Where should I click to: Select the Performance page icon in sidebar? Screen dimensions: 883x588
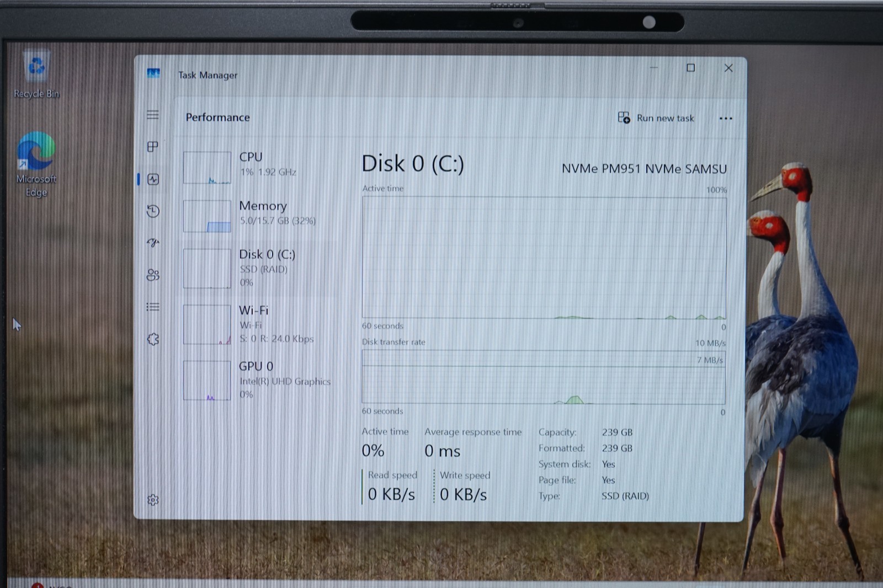[153, 179]
